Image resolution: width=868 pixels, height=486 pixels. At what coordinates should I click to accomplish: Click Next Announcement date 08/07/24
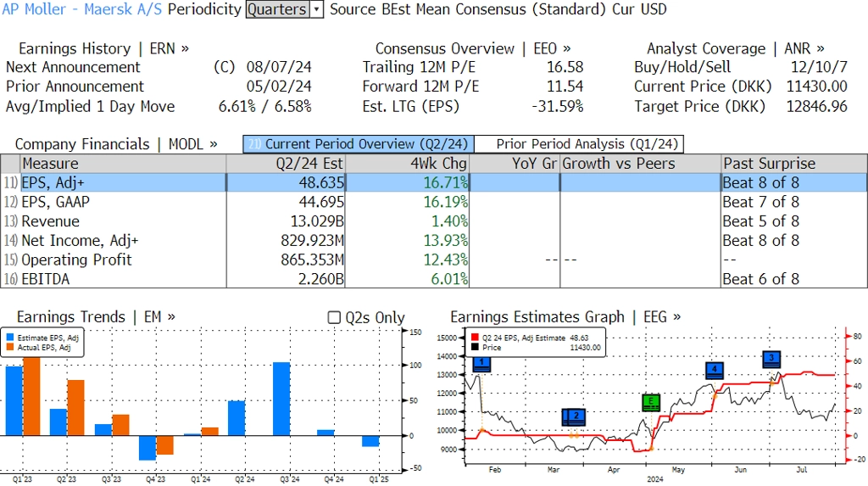click(x=279, y=67)
